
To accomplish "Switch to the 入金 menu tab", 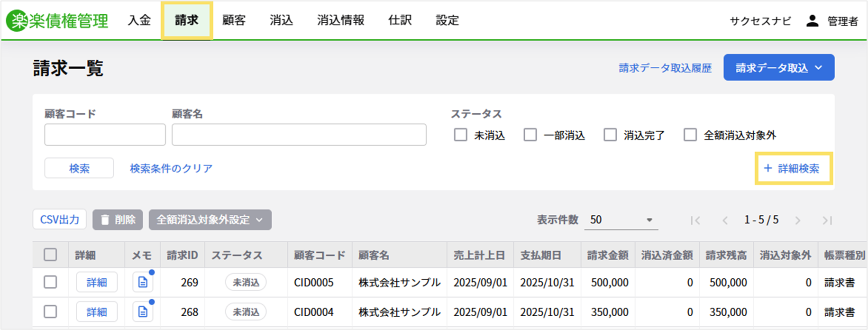I will [139, 20].
